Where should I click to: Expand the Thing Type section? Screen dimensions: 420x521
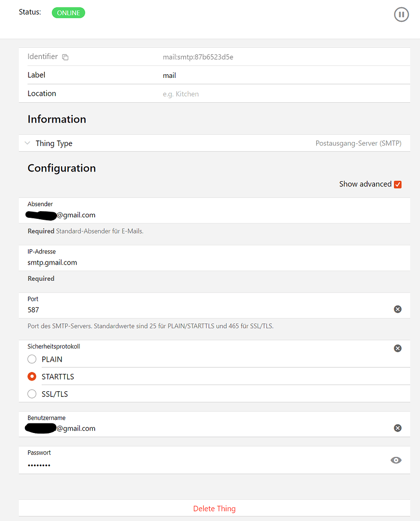point(27,143)
